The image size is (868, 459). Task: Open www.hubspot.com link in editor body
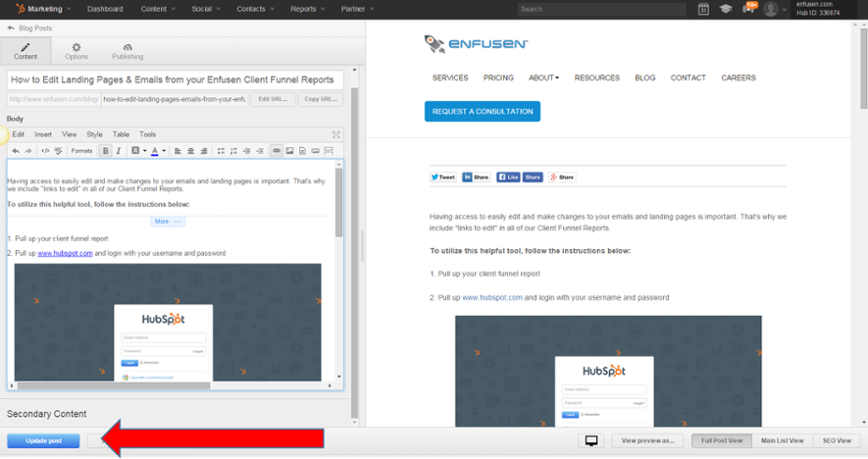coord(65,253)
